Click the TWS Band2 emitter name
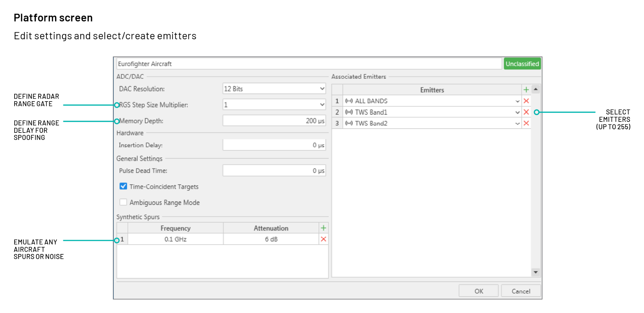 (x=371, y=123)
